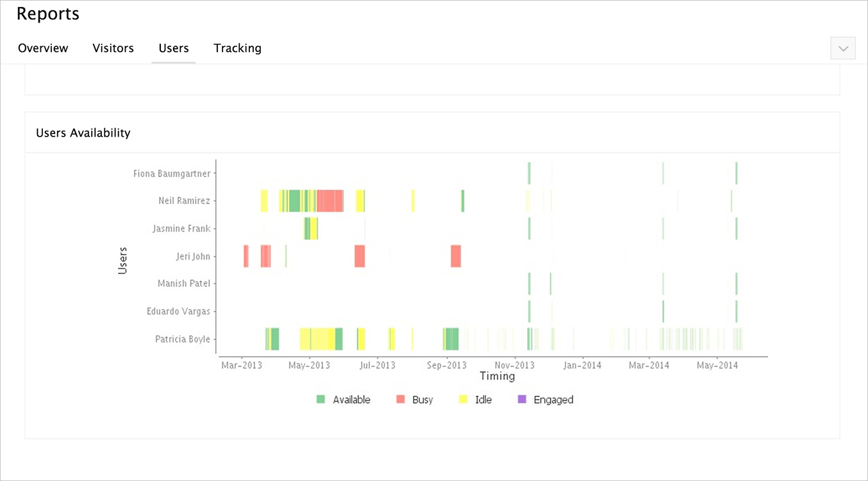Click the Jul-2013 axis label
This screenshot has height=481, width=868.
[377, 366]
